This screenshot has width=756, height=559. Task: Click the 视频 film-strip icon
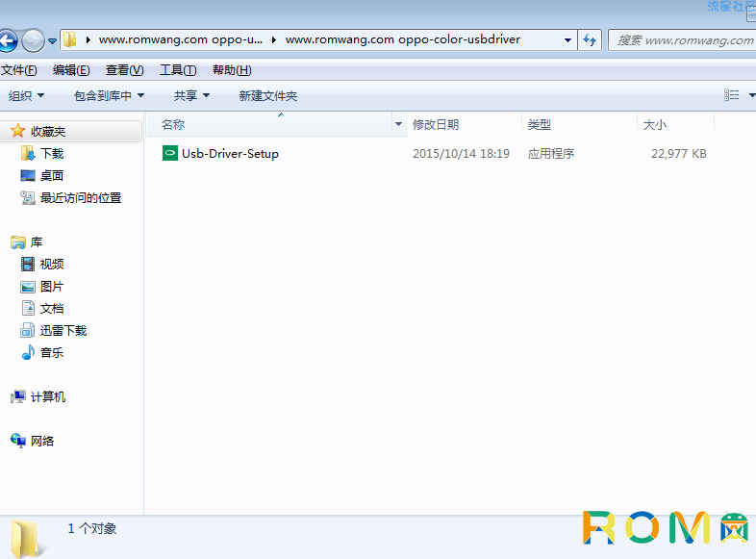pos(28,264)
